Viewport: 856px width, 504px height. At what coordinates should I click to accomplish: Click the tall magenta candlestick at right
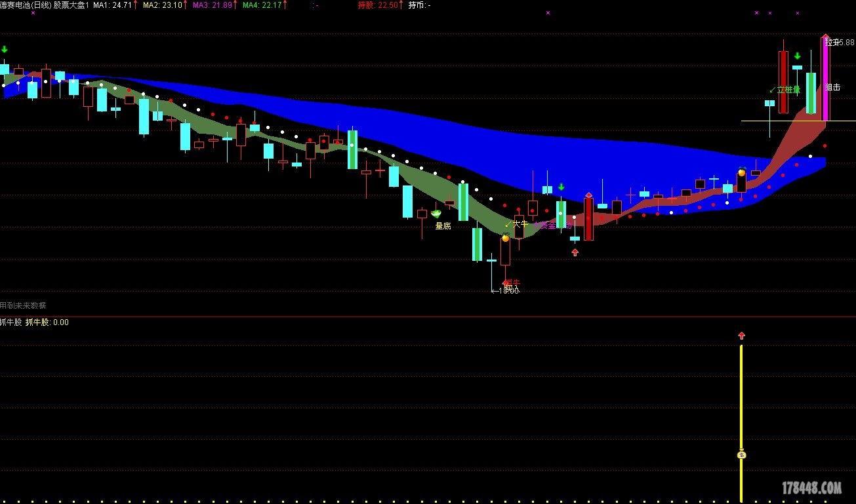point(825,79)
